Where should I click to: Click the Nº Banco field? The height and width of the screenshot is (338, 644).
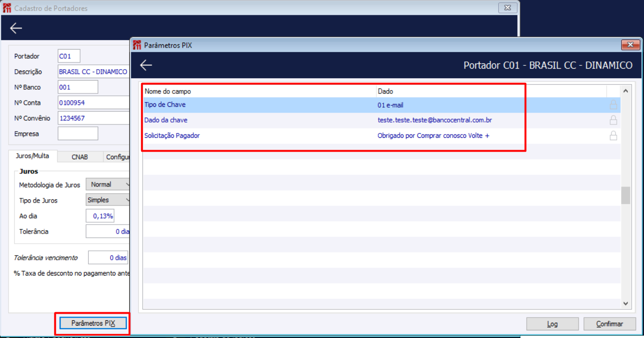tap(78, 87)
